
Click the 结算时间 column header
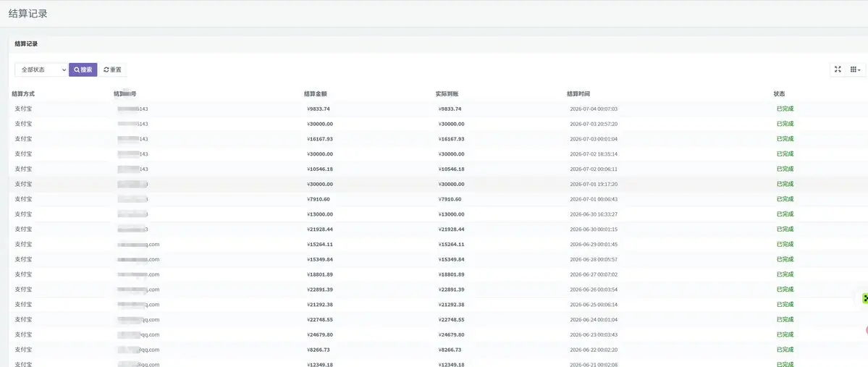pos(578,94)
